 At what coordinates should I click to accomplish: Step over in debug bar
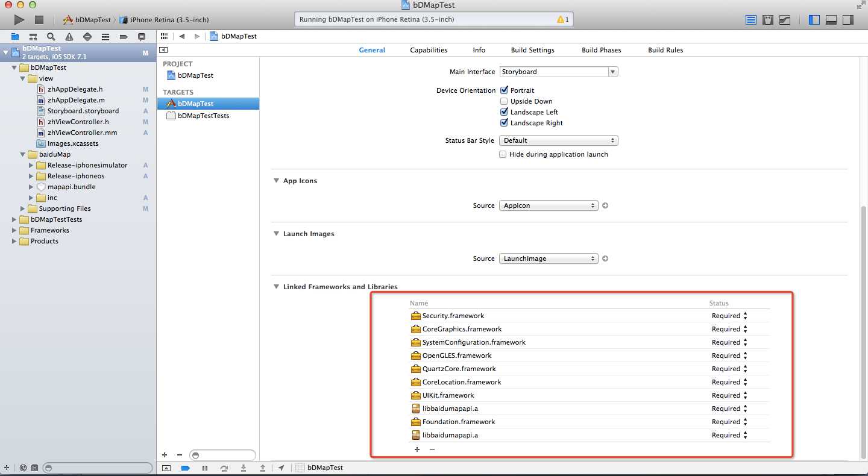224,468
